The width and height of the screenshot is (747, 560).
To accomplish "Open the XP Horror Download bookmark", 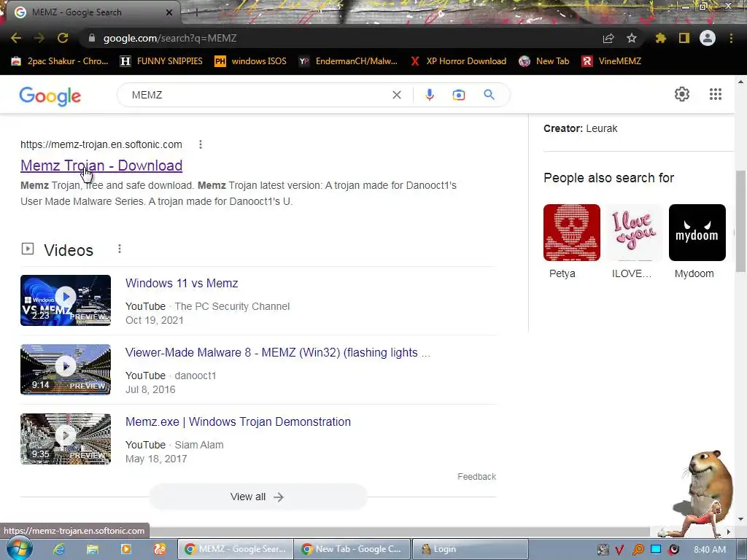I will point(458,61).
